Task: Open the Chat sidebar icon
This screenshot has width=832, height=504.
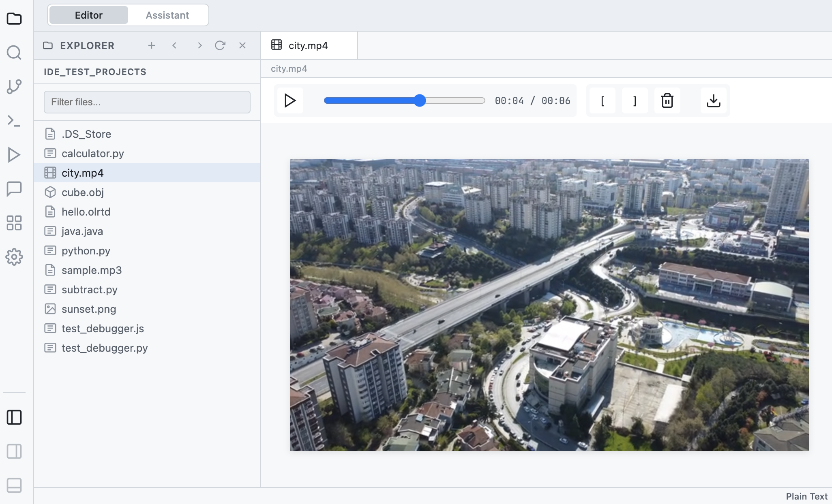Action: click(x=15, y=189)
